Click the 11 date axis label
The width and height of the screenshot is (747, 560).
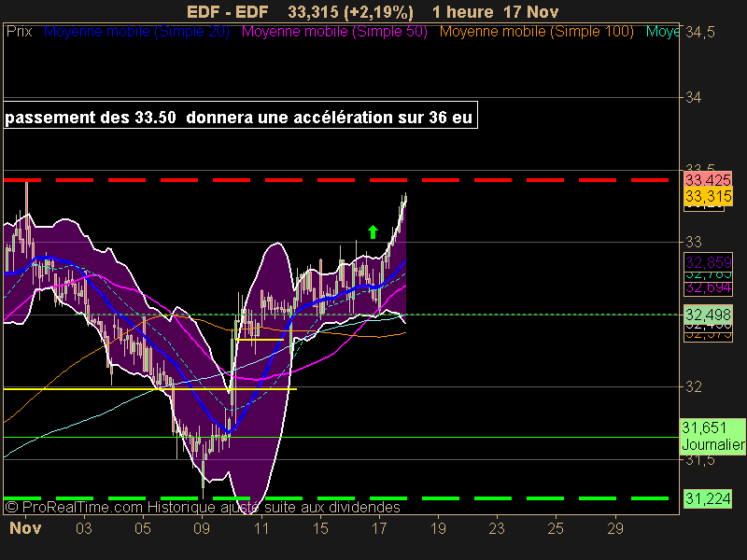click(261, 528)
